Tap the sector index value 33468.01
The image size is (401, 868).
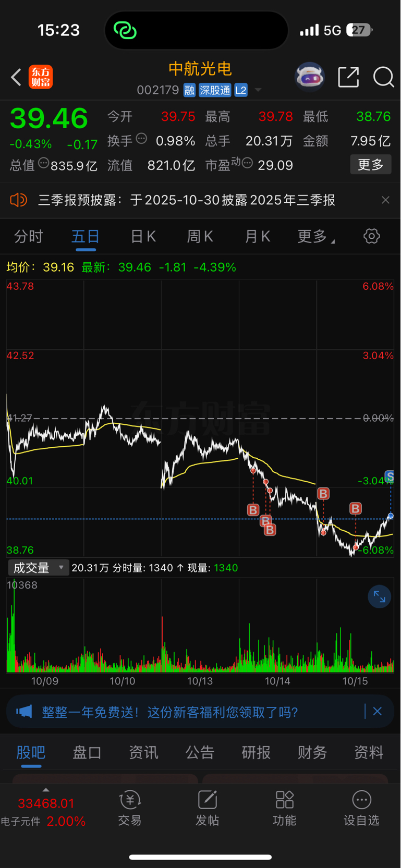(46, 803)
